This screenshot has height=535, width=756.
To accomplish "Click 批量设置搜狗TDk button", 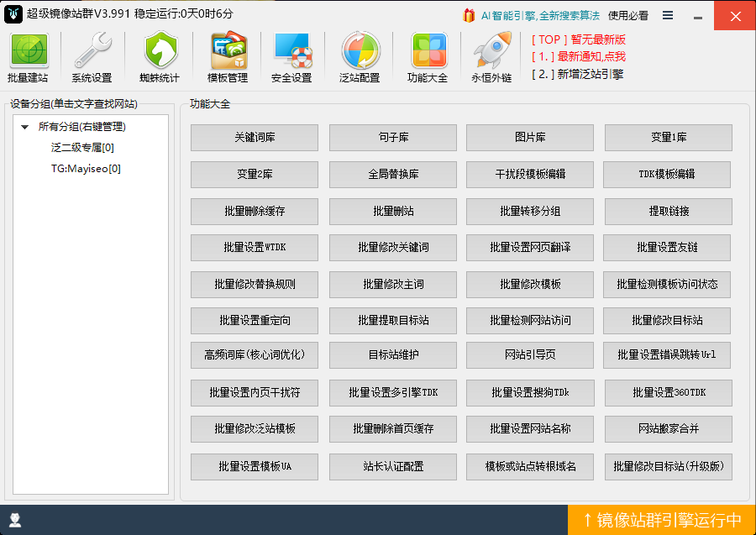I will [530, 393].
